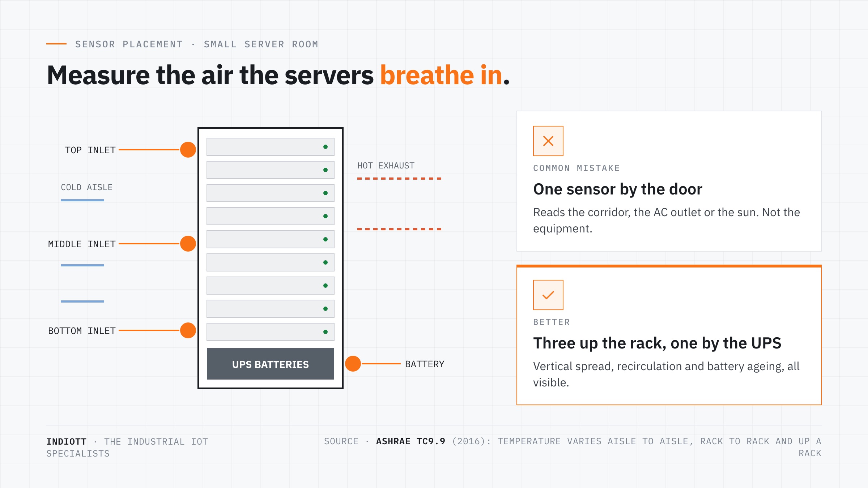Click the BETTER caption
Viewport: 868px width, 488px height.
552,322
